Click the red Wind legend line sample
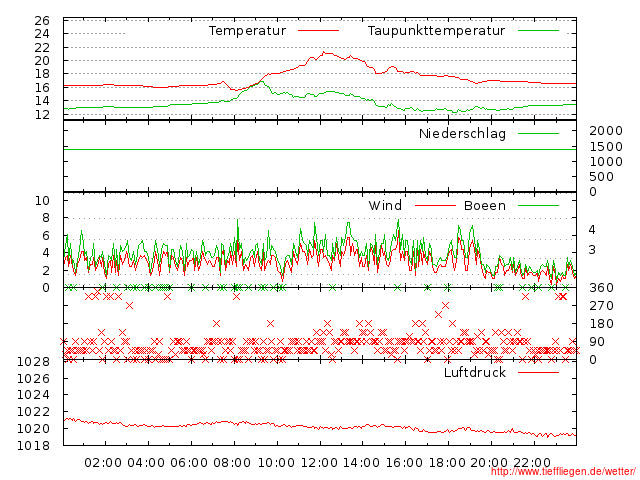640x480 pixels. pos(435,206)
